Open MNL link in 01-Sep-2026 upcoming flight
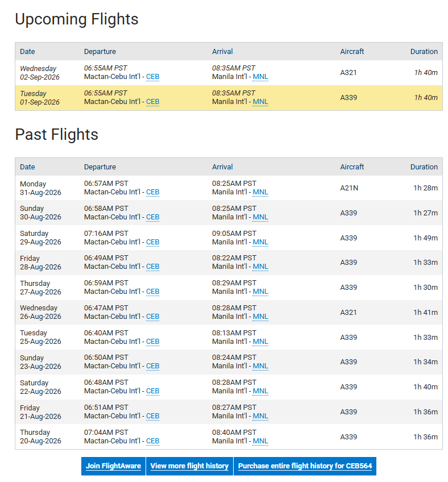 point(260,101)
